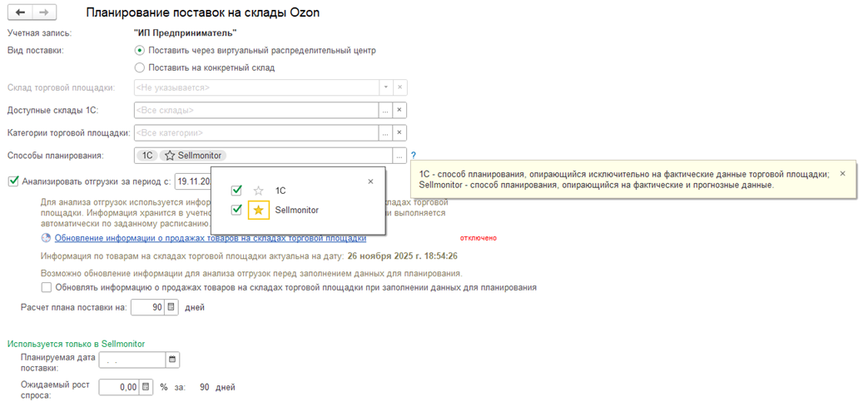Click the blue question mark help icon
The image size is (868, 407).
click(x=414, y=156)
